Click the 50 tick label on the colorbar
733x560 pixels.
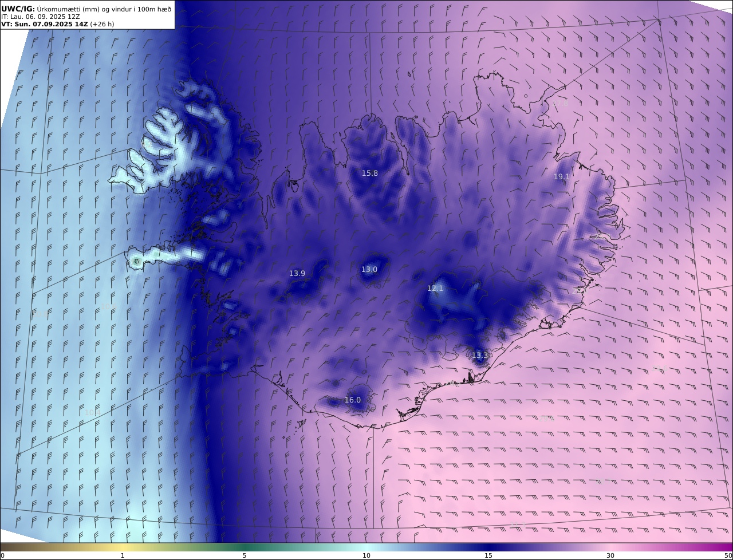click(x=728, y=555)
